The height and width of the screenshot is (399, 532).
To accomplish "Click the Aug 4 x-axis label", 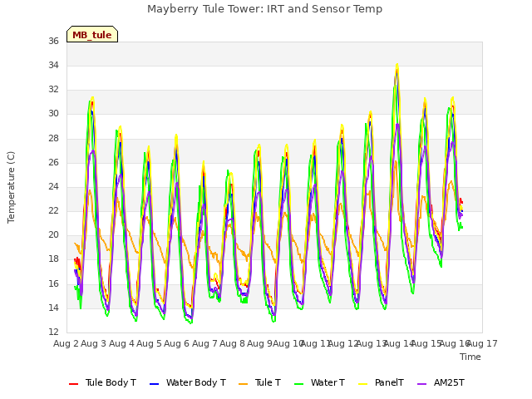I will click(121, 343).
